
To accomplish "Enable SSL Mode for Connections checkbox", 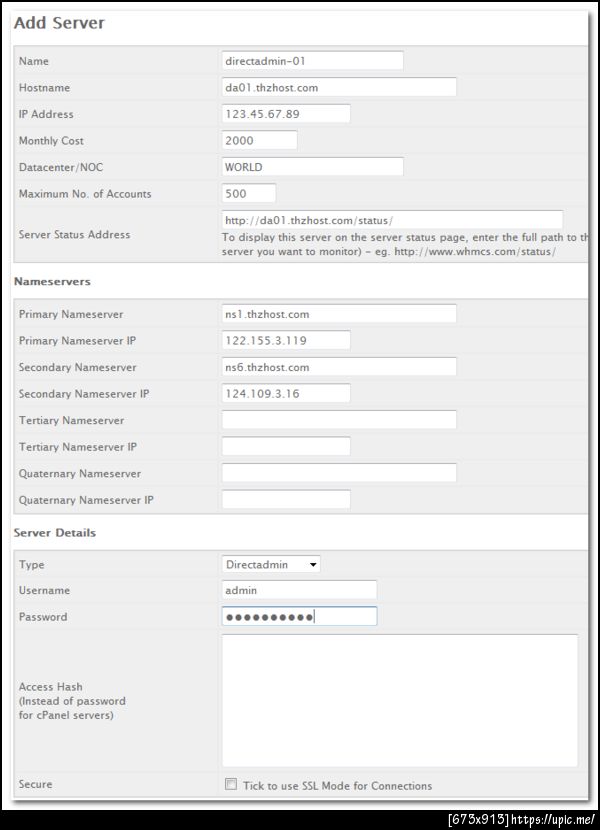I will click(x=231, y=784).
